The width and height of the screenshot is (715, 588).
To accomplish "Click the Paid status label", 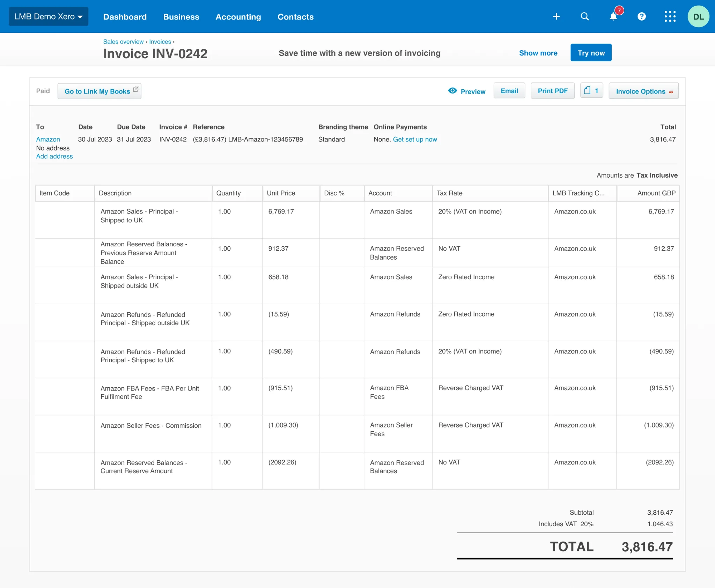I will (x=43, y=91).
